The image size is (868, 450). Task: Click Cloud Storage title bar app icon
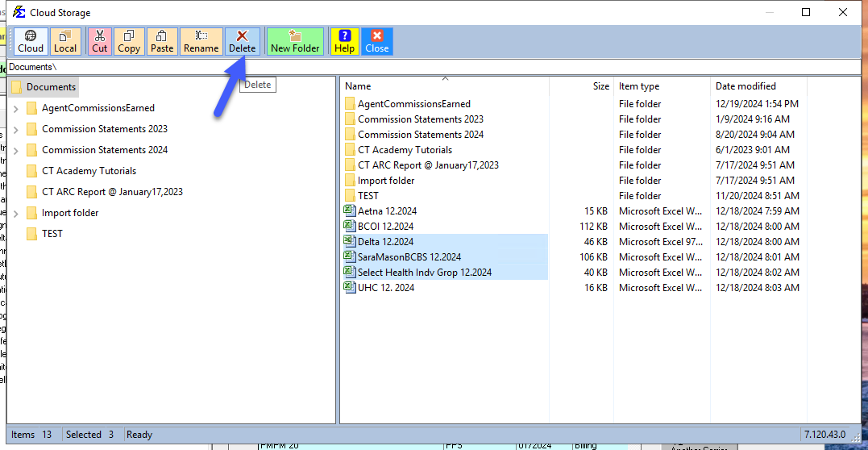tap(19, 12)
